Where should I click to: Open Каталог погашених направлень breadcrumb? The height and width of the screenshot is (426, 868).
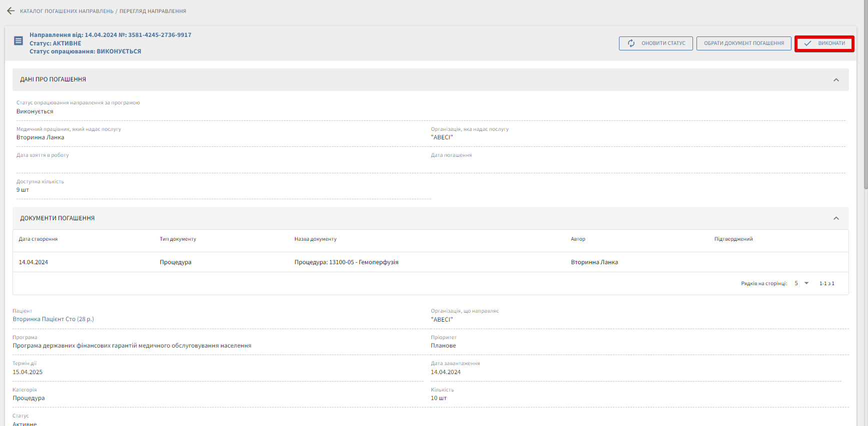[66, 11]
